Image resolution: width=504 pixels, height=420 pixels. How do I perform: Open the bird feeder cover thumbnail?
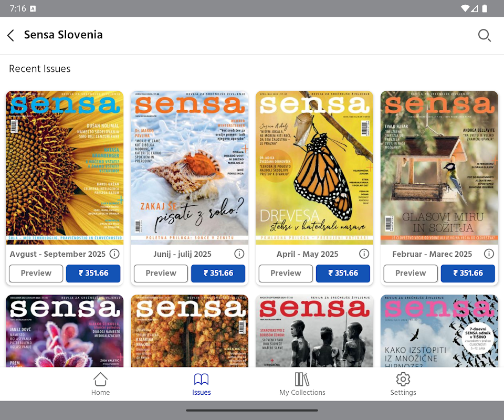[439, 168]
